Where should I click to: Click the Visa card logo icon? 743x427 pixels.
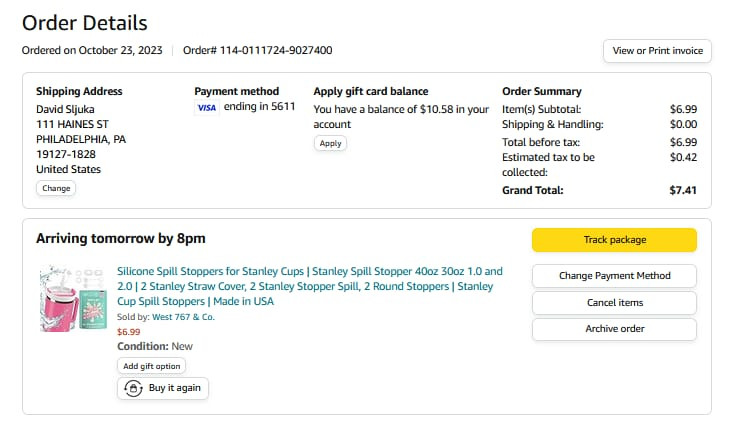pyautogui.click(x=206, y=107)
